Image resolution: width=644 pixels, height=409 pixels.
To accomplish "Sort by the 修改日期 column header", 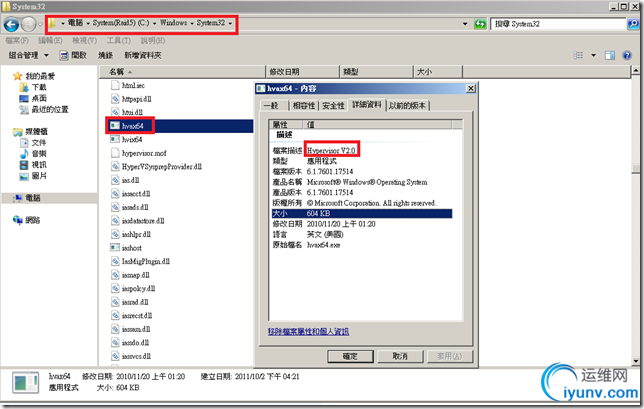I will point(303,72).
